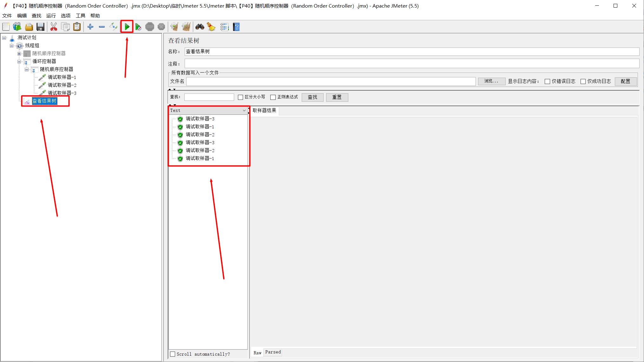This screenshot has height=362, width=644.
Task: Toggle enable/disable of selected element
Action: [113, 27]
